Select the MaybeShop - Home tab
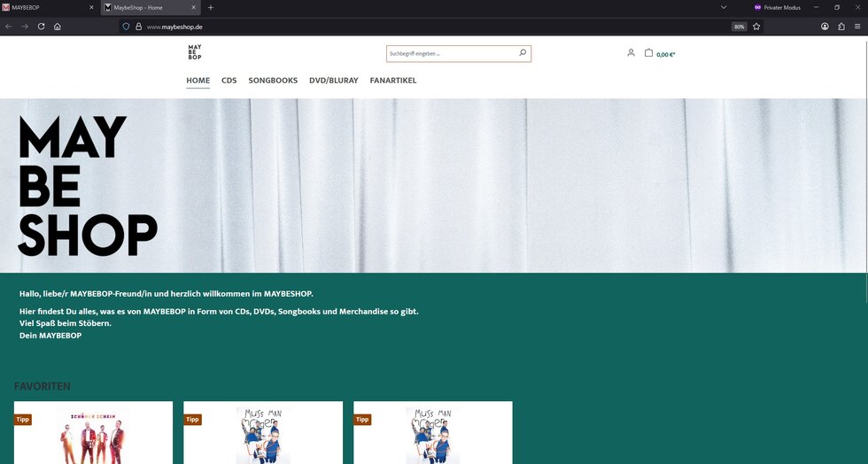This screenshot has width=868, height=464. coord(151,8)
